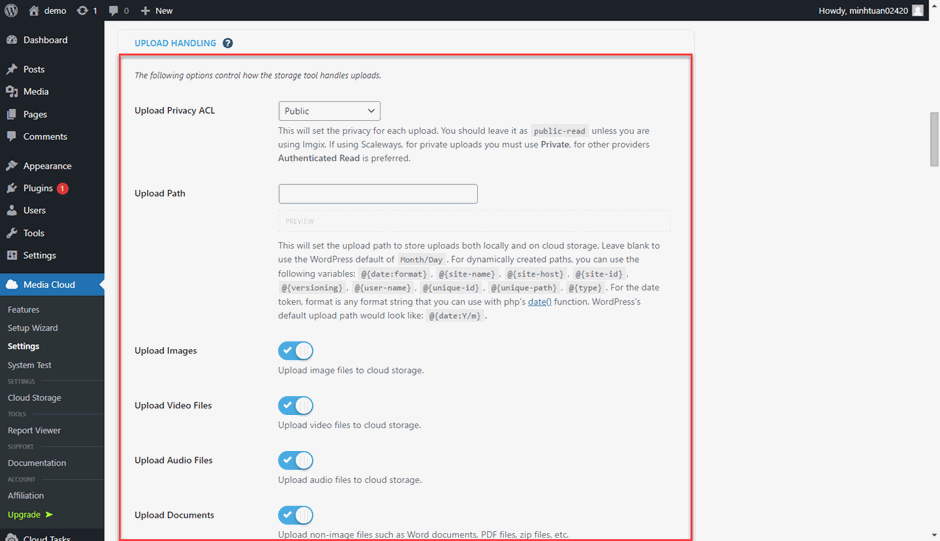
Task: Open the Media Cloud Features submenu
Action: 23,309
